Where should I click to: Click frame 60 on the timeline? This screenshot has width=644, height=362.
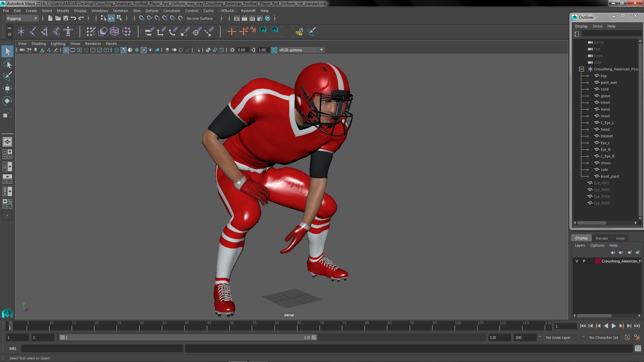point(277,326)
